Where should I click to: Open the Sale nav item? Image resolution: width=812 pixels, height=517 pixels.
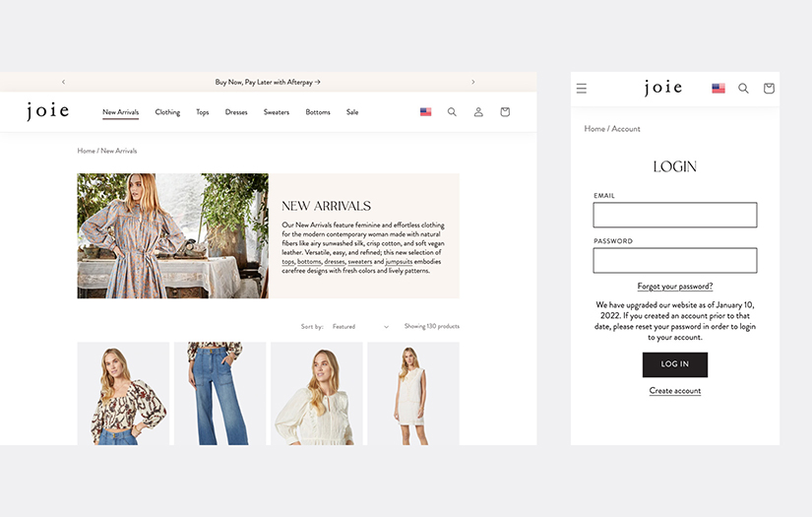[x=352, y=112]
